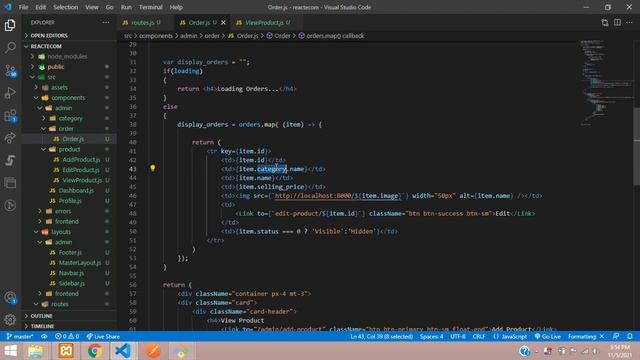Click Spaces: 4 indentation setting
This screenshot has height=360, width=640.
click(431, 337)
